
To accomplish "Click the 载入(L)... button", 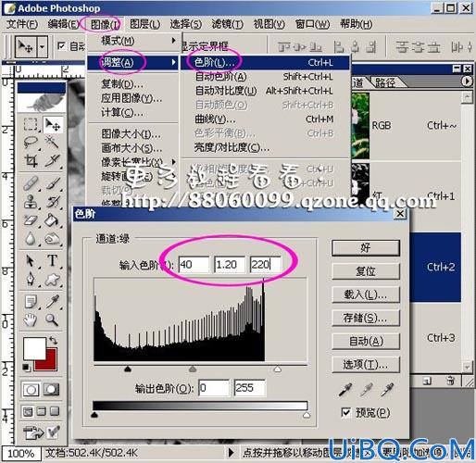I will [x=366, y=294].
